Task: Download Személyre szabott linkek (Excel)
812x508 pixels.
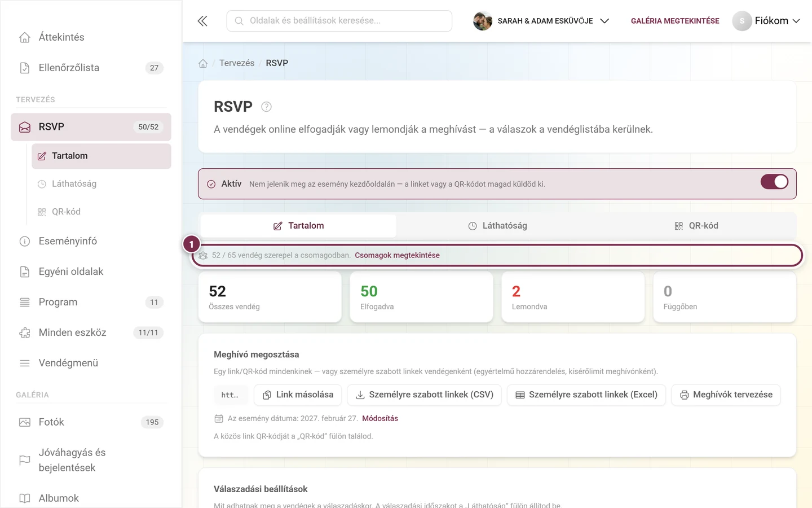Action: [x=586, y=395]
